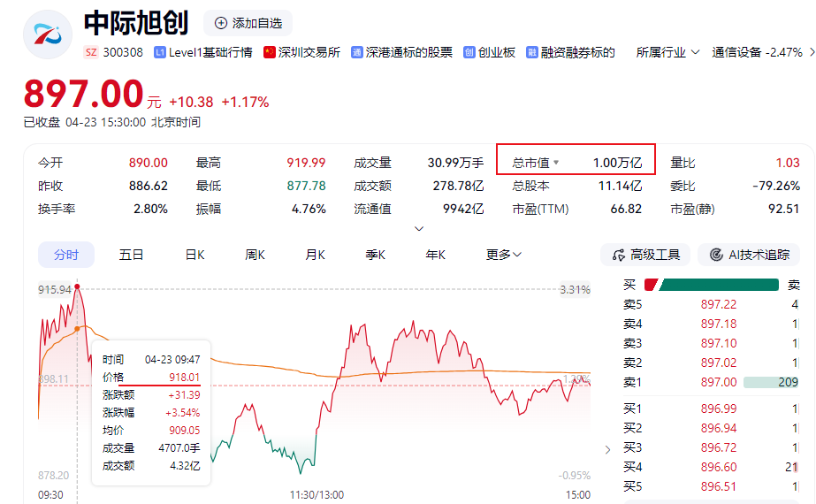Click the arrow left of order book
The width and height of the screenshot is (816, 504).
(x=607, y=449)
